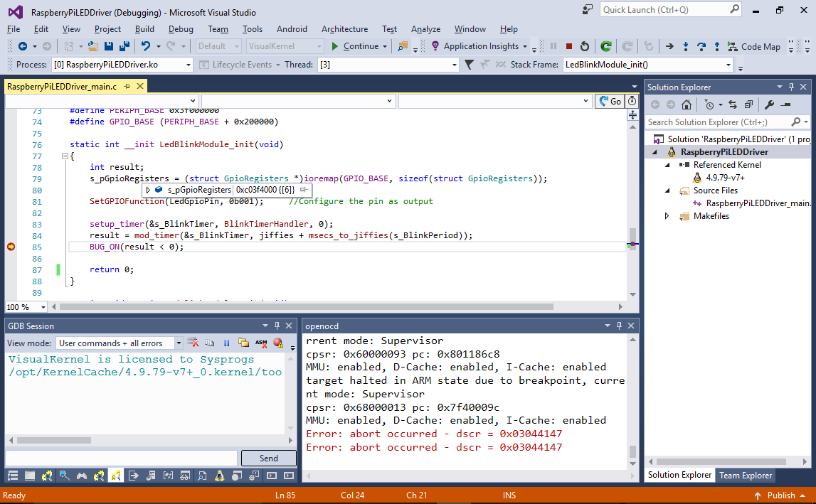This screenshot has width=816, height=504.
Task: Stop debugging with the red square
Action: (x=569, y=46)
